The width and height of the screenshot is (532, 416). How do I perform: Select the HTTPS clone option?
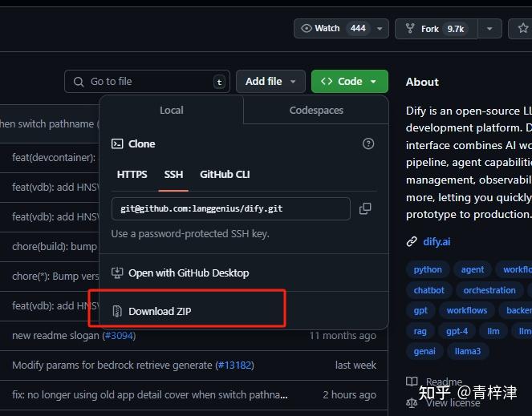(132, 175)
